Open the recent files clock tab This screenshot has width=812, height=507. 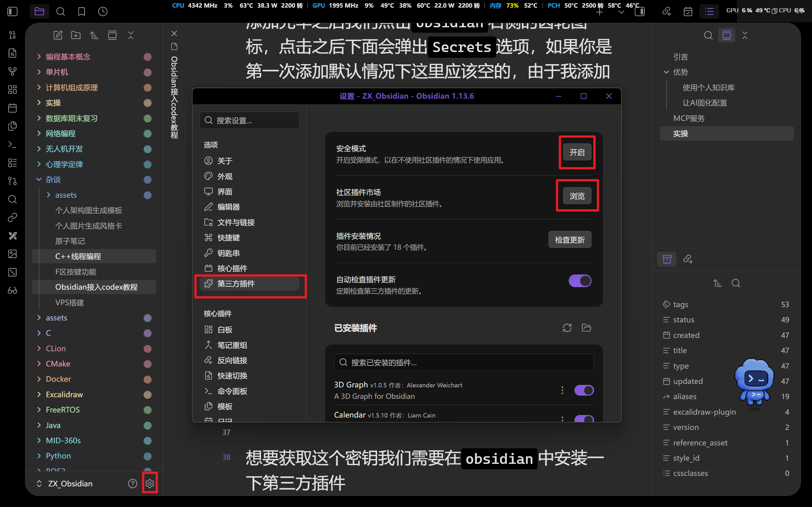click(102, 12)
